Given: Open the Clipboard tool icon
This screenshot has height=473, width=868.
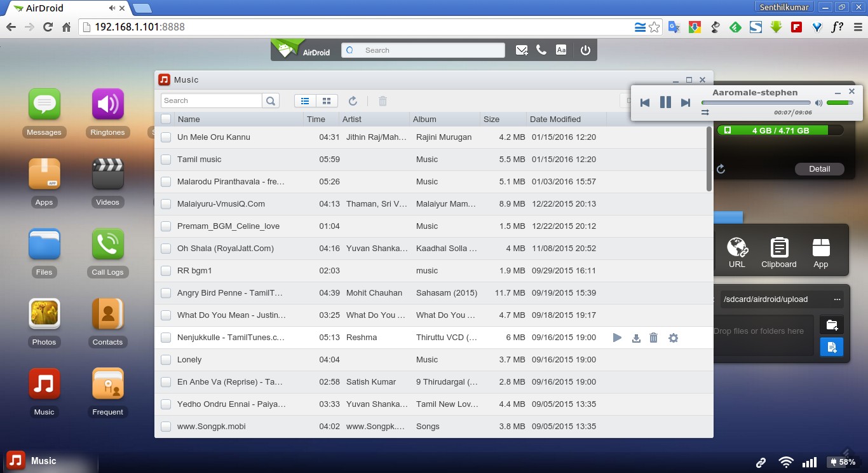Looking at the screenshot, I should click(x=778, y=252).
